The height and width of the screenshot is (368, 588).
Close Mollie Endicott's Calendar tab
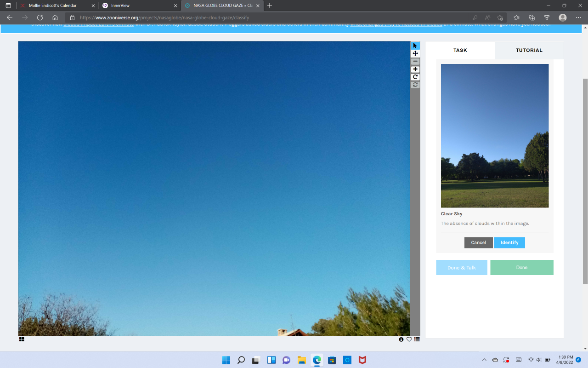(x=93, y=6)
